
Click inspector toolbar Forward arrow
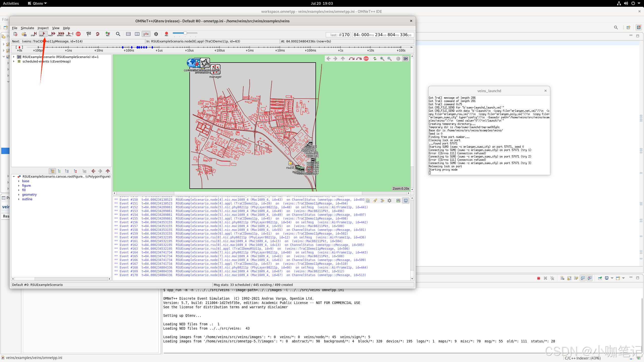tap(100, 171)
